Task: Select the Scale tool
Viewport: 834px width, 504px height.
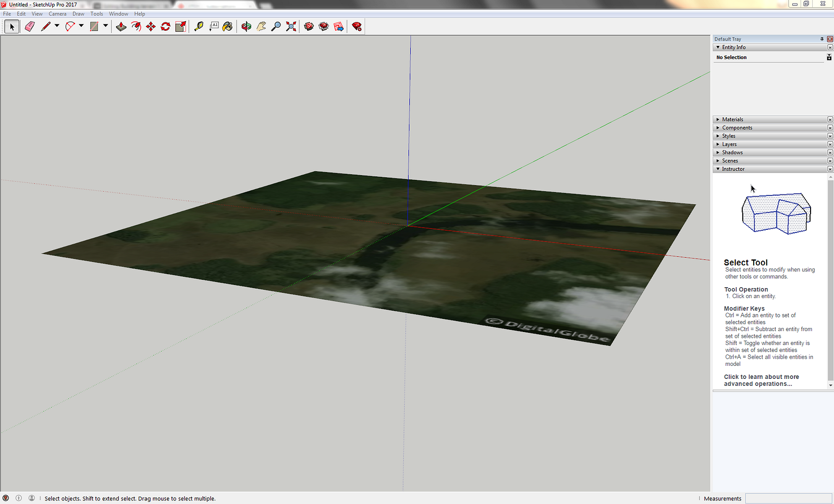Action: tap(180, 27)
